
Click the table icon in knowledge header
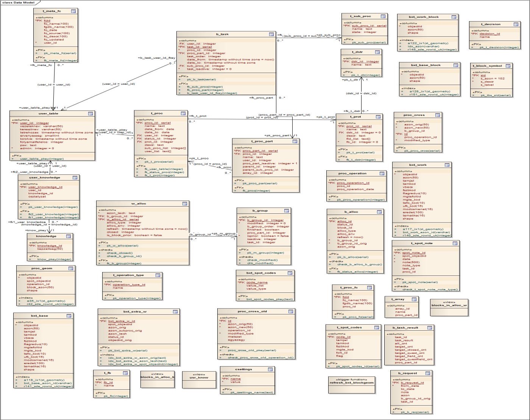[x=69, y=236]
